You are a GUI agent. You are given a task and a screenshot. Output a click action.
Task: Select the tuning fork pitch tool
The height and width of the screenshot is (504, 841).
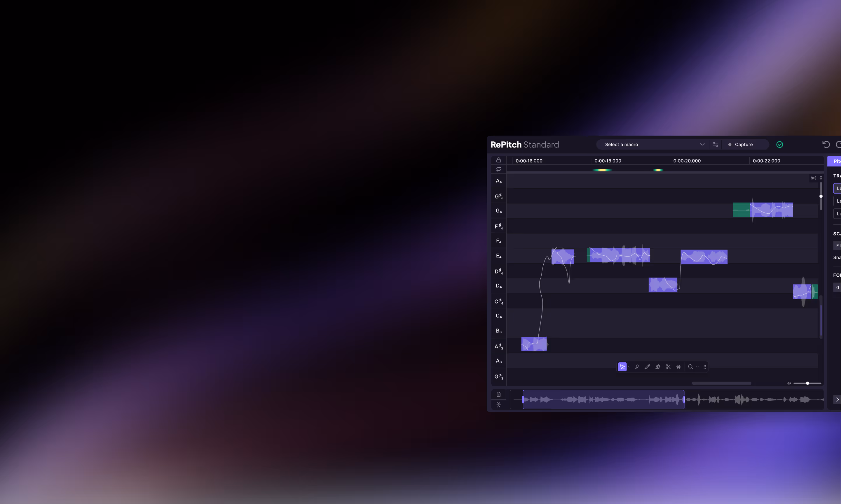(637, 367)
